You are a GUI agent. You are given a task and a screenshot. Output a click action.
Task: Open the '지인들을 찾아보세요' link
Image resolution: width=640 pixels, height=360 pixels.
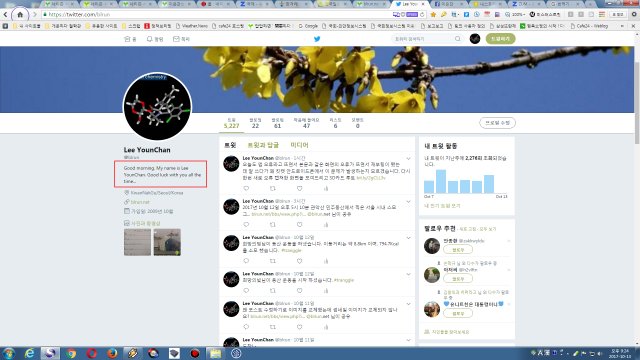[450, 332]
